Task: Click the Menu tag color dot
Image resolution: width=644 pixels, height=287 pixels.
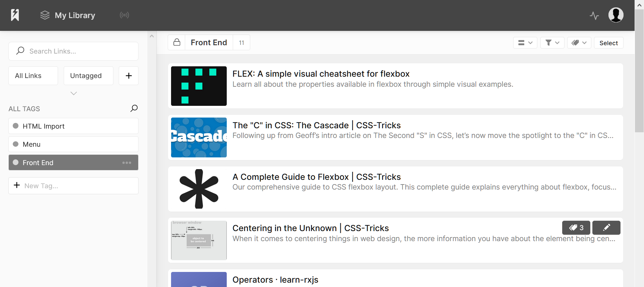Action: [x=15, y=144]
